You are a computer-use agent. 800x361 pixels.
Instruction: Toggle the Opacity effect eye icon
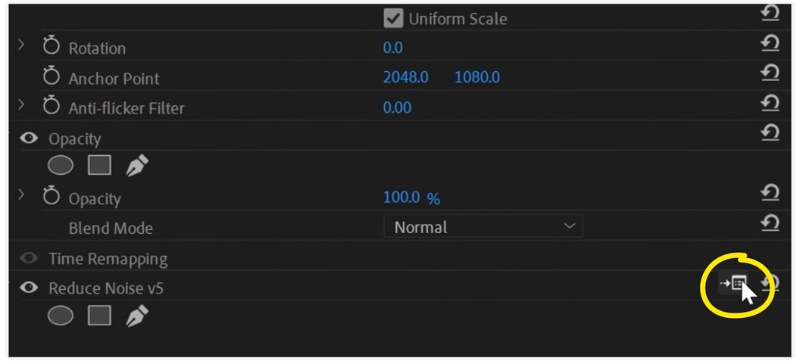29,138
